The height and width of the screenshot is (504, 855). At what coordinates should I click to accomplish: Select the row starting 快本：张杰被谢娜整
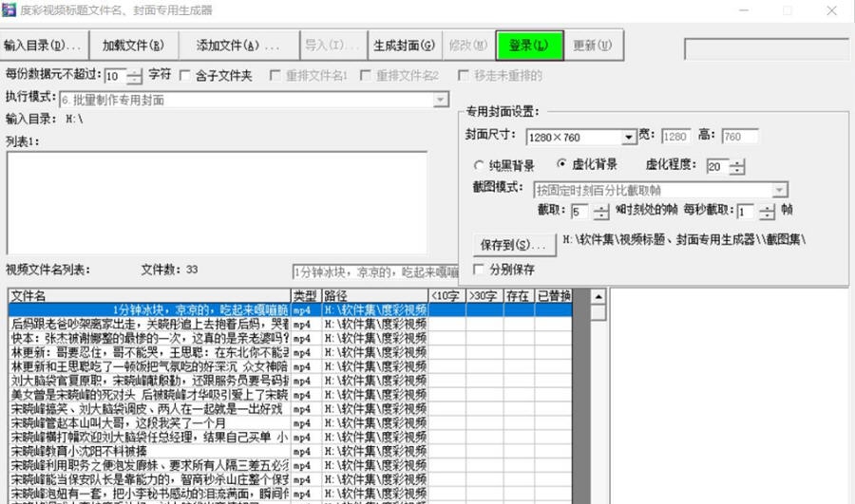click(x=290, y=338)
